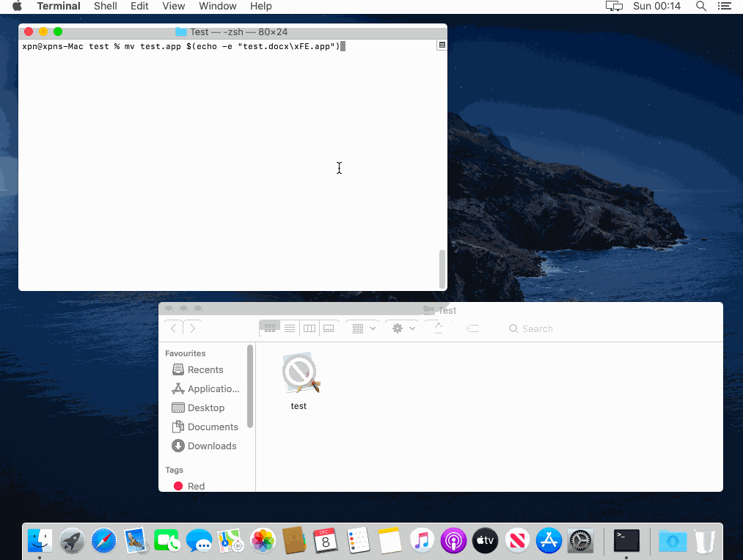Open Photos app from the Dock
Screen dimensions: 743x560
click(263, 542)
